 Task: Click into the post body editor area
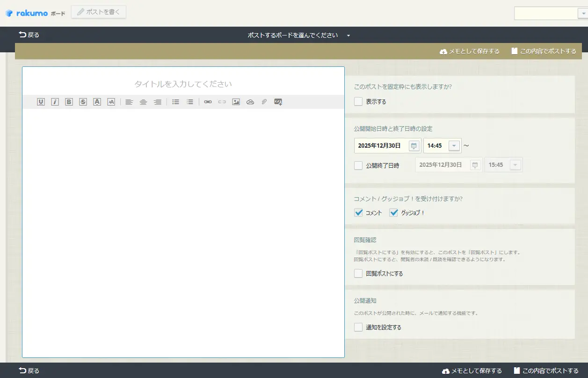click(x=183, y=233)
